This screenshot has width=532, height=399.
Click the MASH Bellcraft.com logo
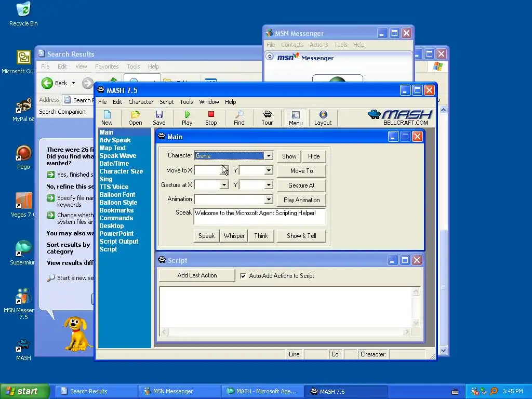click(x=400, y=117)
